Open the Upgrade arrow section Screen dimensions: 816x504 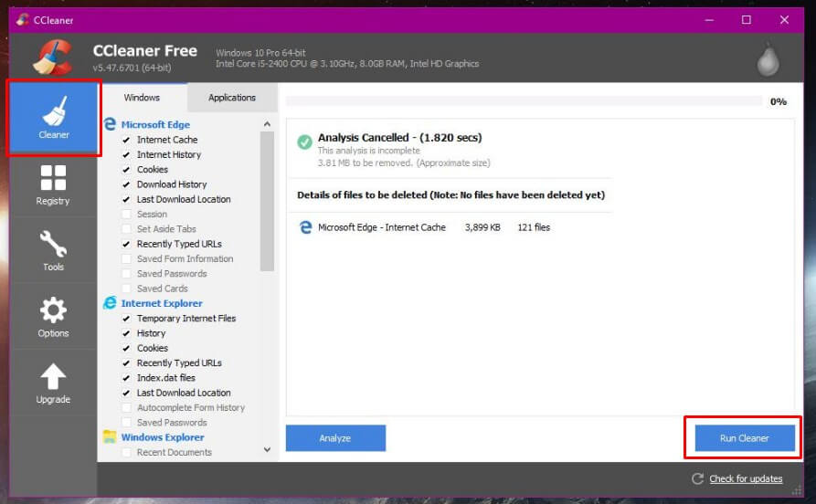53,383
